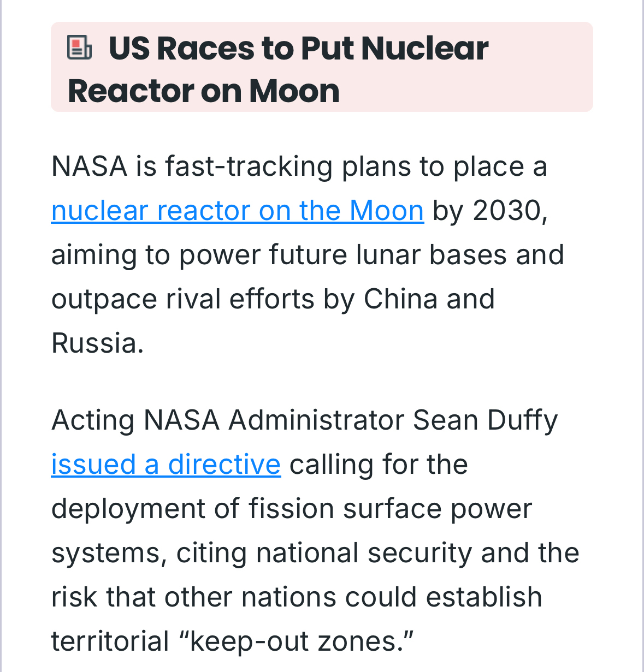Open the "nuclear reactor on the Moon" link
Viewport: 644px width, 672px height.
(237, 211)
